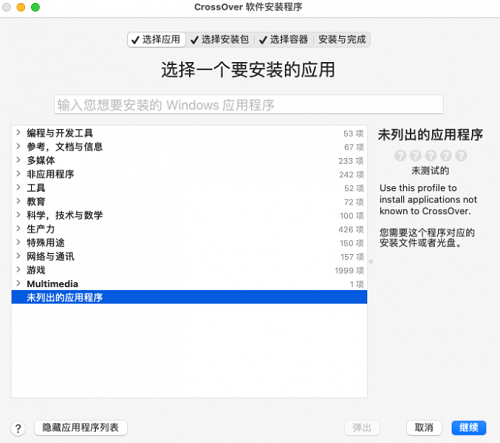Click the first rating question-mark icon

(400, 156)
